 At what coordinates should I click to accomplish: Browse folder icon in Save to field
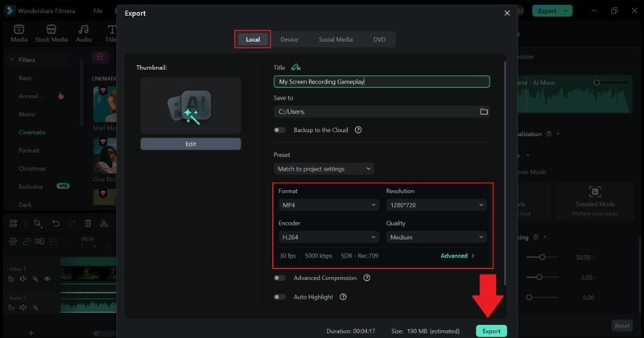[484, 112]
